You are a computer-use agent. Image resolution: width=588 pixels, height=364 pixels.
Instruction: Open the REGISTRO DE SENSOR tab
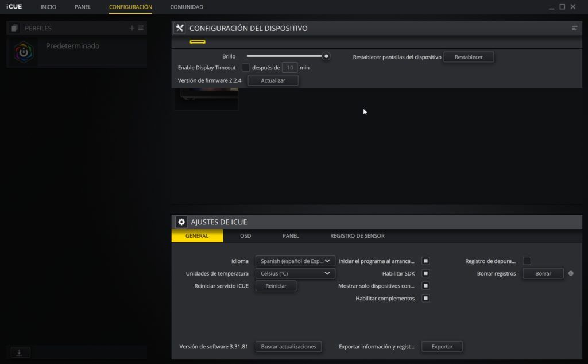coord(357,236)
